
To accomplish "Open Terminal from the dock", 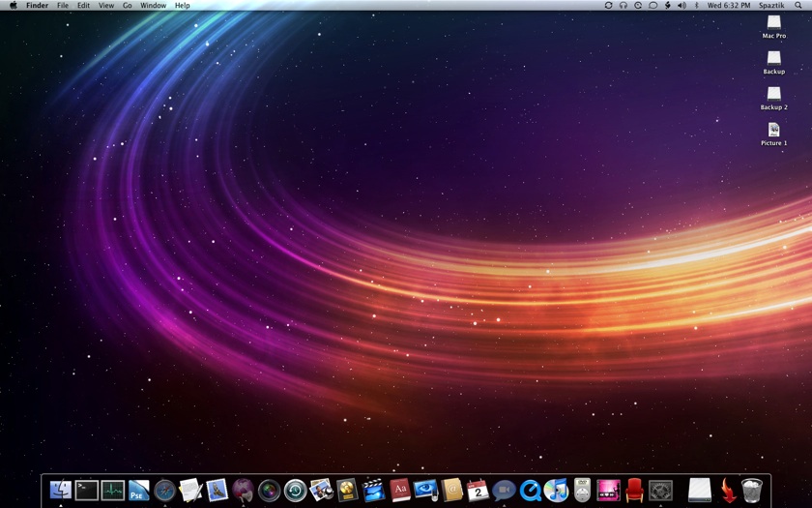I will click(x=87, y=491).
